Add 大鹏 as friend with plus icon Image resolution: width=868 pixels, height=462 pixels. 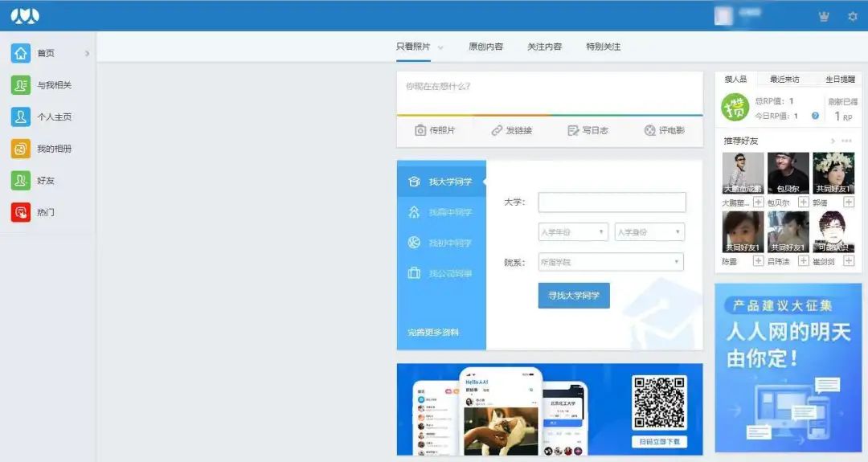coord(759,202)
